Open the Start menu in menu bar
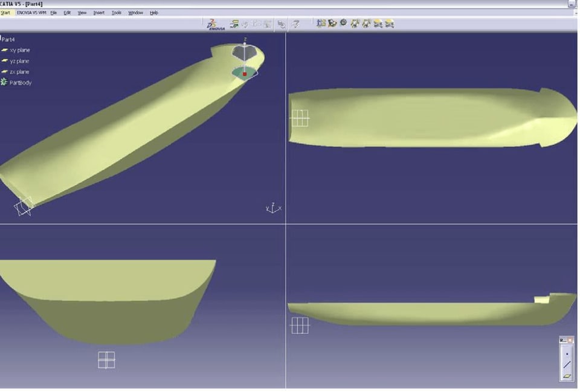Image resolution: width=580 pixels, height=392 pixels. (5, 13)
